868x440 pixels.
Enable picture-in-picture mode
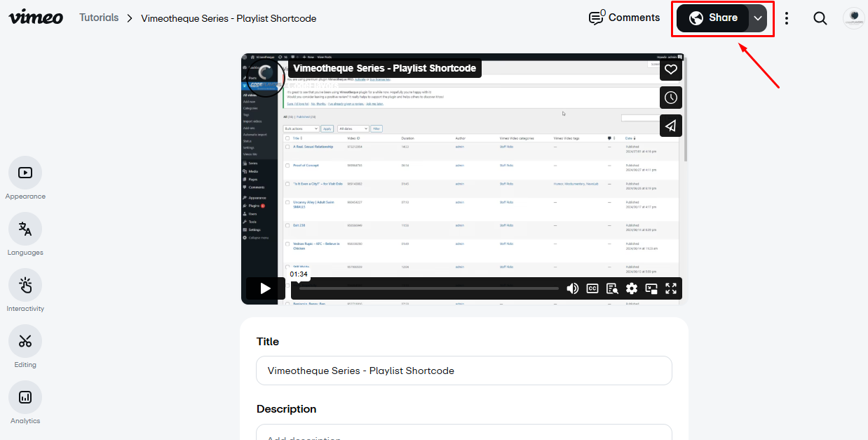tap(651, 288)
